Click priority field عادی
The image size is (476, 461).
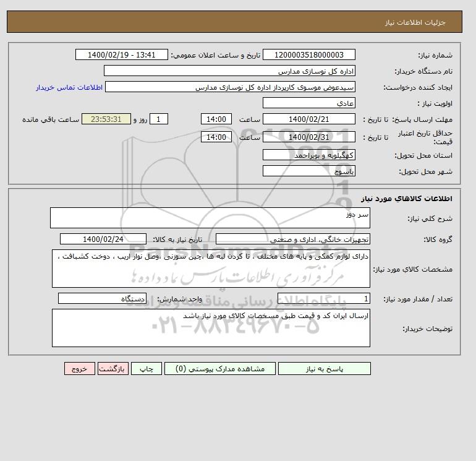click(308, 103)
